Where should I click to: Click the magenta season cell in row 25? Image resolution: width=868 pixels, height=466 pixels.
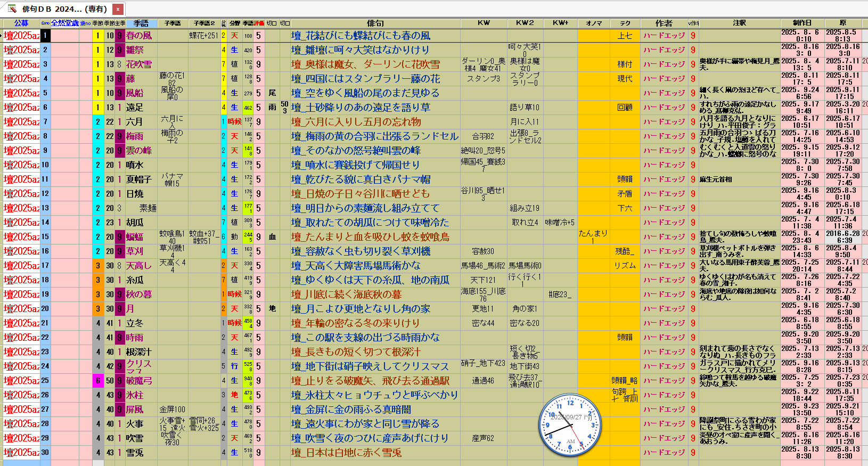pos(97,381)
